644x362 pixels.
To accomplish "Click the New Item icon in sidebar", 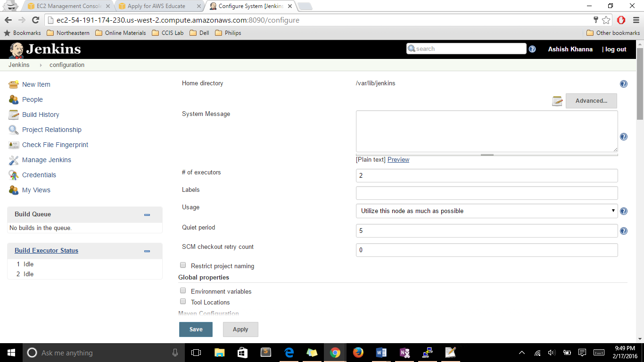I will 14,84.
